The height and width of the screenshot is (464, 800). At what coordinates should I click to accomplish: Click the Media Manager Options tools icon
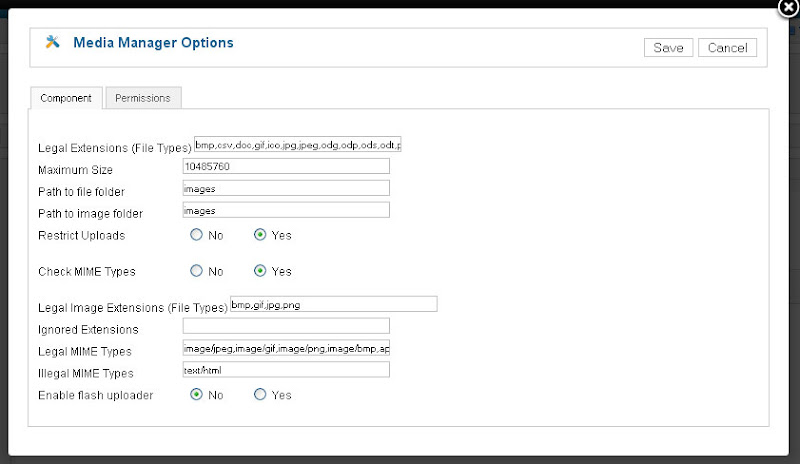click(x=52, y=42)
